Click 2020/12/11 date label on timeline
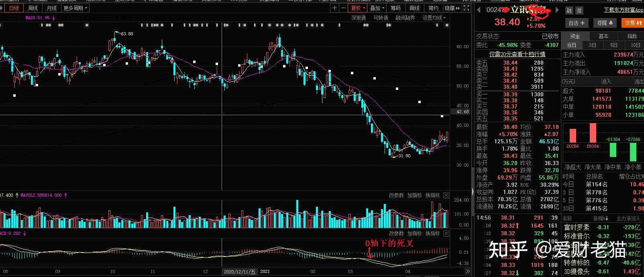644x277 pixels. pos(239,272)
